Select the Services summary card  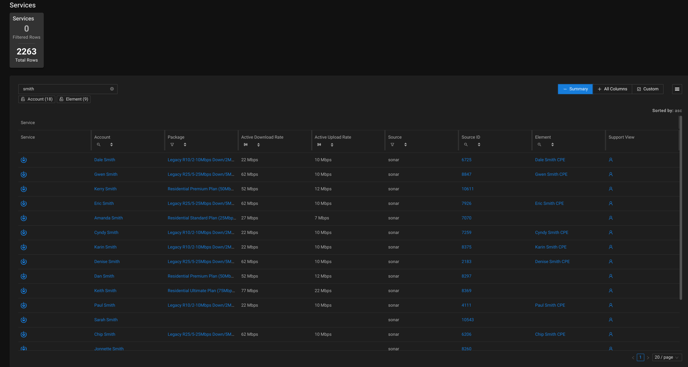point(26,40)
